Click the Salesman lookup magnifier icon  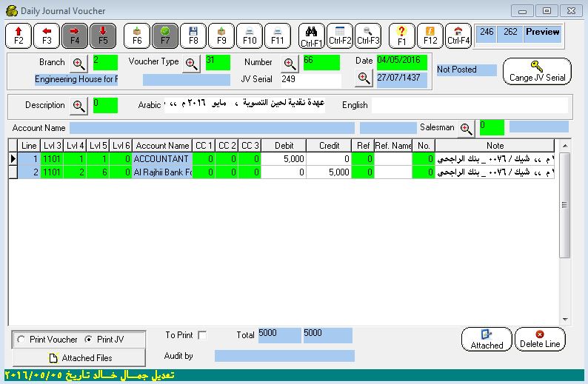[x=466, y=128]
